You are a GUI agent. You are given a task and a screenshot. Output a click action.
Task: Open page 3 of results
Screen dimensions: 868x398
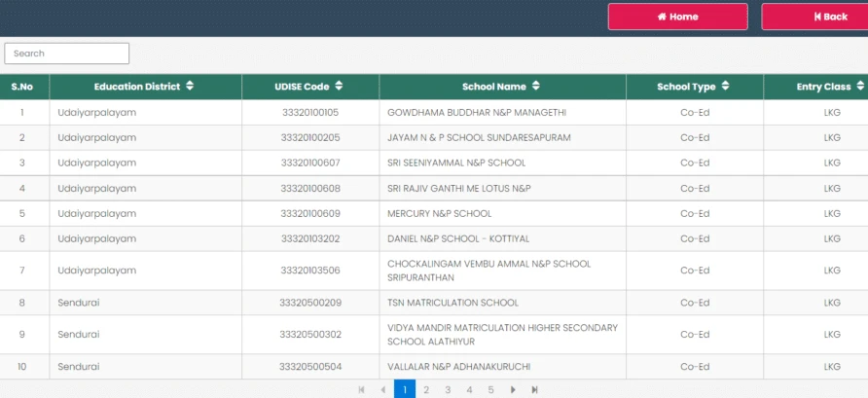[448, 389]
